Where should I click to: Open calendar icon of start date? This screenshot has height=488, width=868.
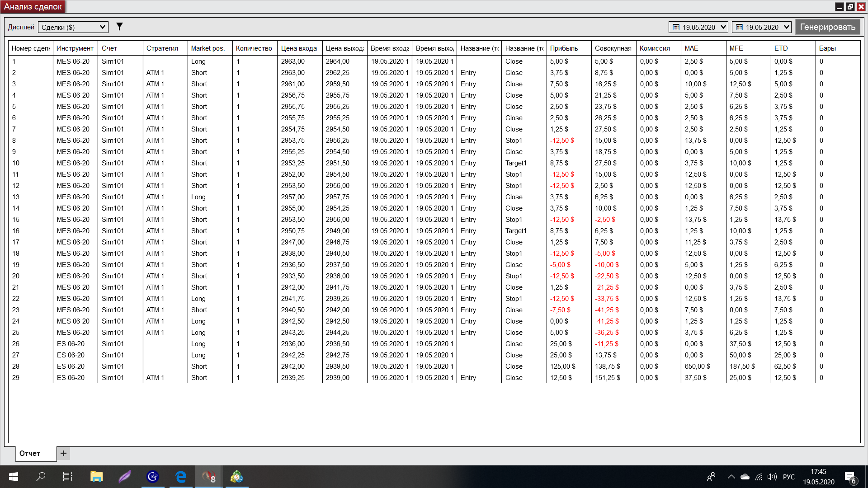pyautogui.click(x=676, y=27)
